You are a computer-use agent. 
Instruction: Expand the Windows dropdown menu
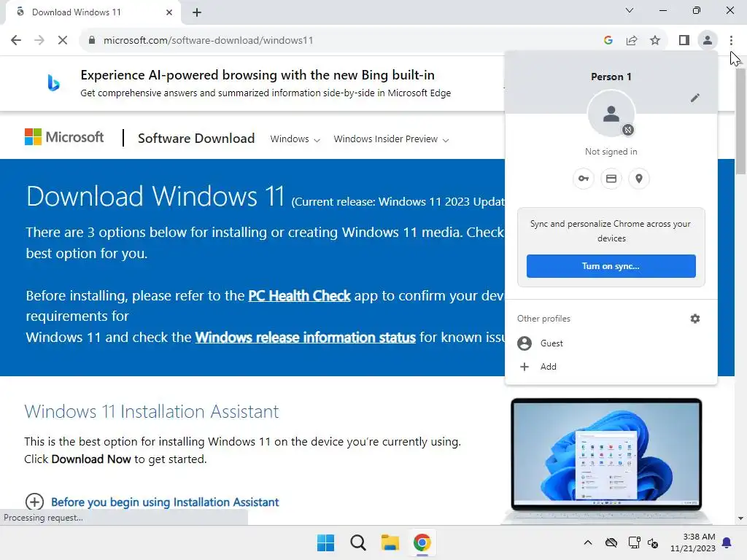tap(295, 139)
